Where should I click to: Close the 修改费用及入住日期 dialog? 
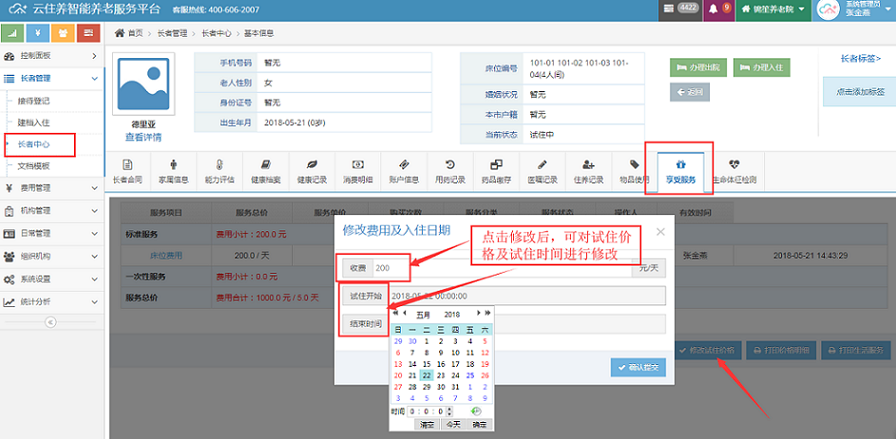click(x=660, y=232)
